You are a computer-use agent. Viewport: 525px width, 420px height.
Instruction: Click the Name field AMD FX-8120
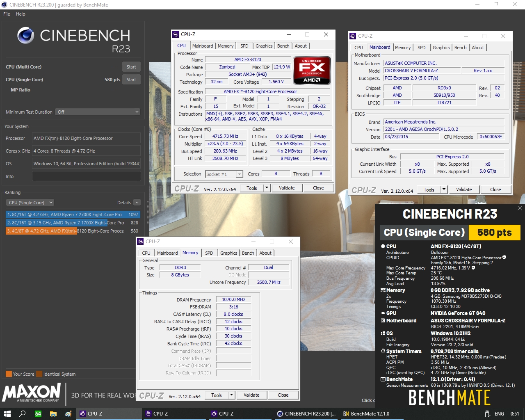click(x=248, y=59)
